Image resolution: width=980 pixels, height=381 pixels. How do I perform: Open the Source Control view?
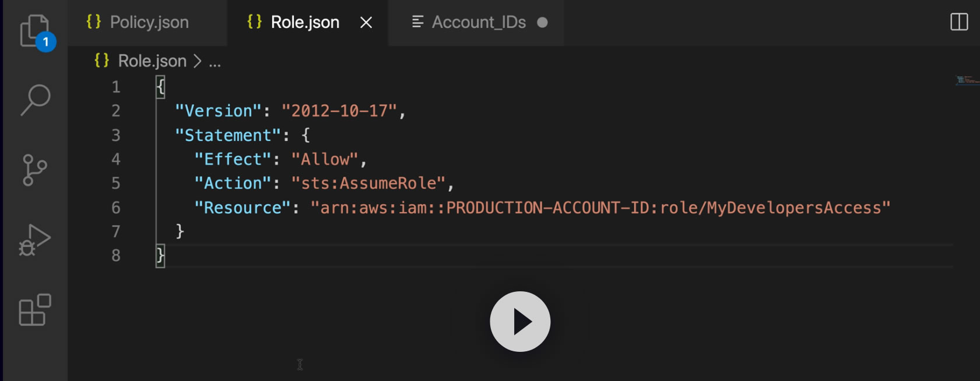coord(35,170)
